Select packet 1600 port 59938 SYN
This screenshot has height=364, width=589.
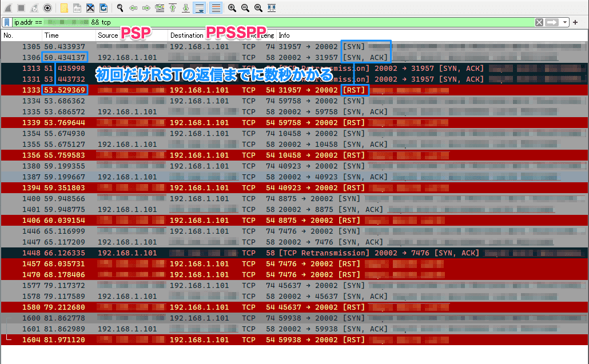click(x=294, y=319)
